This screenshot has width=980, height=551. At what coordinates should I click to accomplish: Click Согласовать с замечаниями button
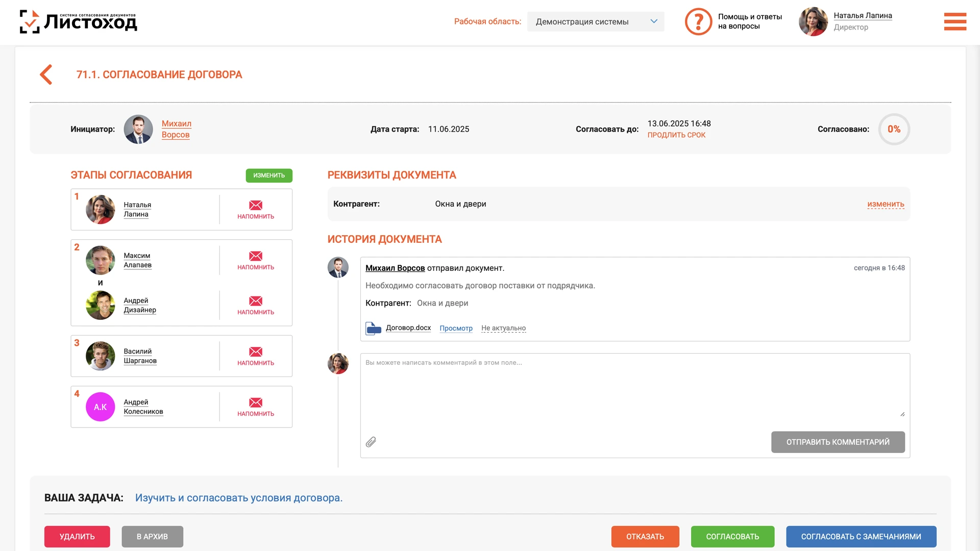tap(861, 537)
